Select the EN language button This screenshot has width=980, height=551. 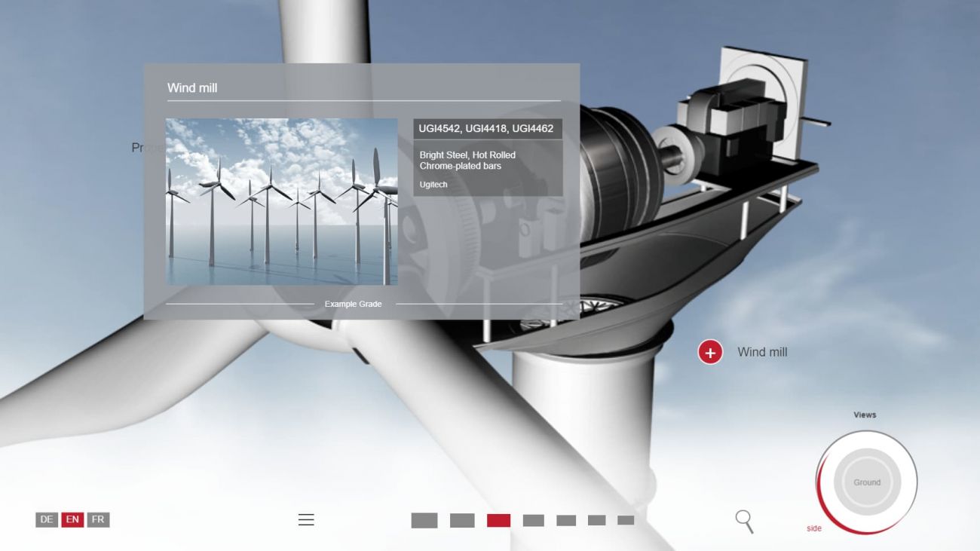(x=72, y=519)
